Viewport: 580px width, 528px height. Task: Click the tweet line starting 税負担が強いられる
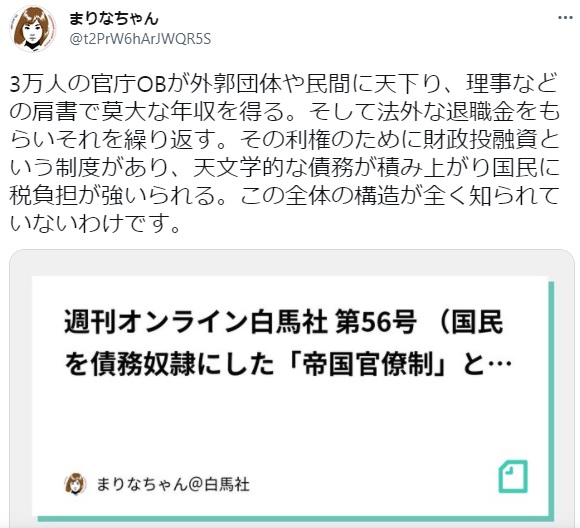(x=284, y=196)
